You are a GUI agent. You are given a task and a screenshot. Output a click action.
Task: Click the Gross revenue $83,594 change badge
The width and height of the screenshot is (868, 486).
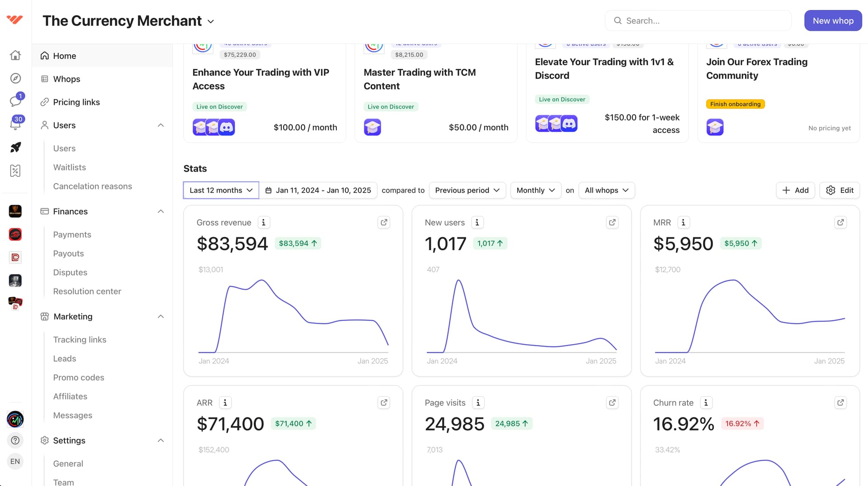click(297, 243)
